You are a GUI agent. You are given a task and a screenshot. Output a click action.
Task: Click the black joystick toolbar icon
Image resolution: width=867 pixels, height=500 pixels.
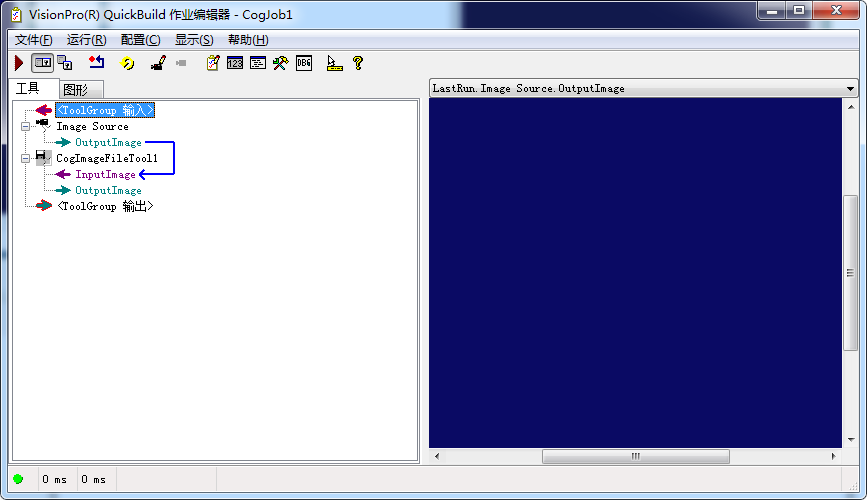pyautogui.click(x=158, y=63)
